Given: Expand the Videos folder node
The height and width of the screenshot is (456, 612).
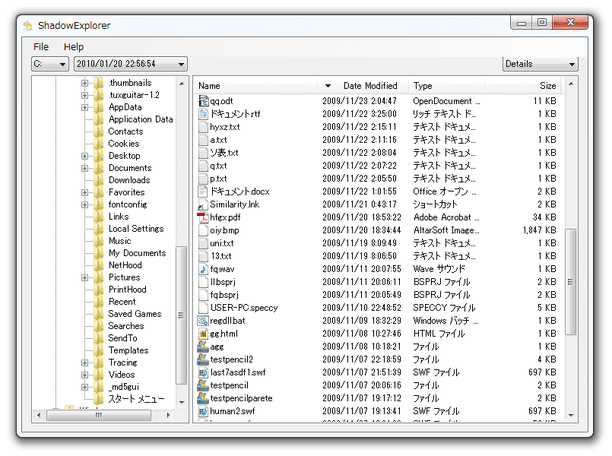Looking at the screenshot, I should (x=85, y=374).
